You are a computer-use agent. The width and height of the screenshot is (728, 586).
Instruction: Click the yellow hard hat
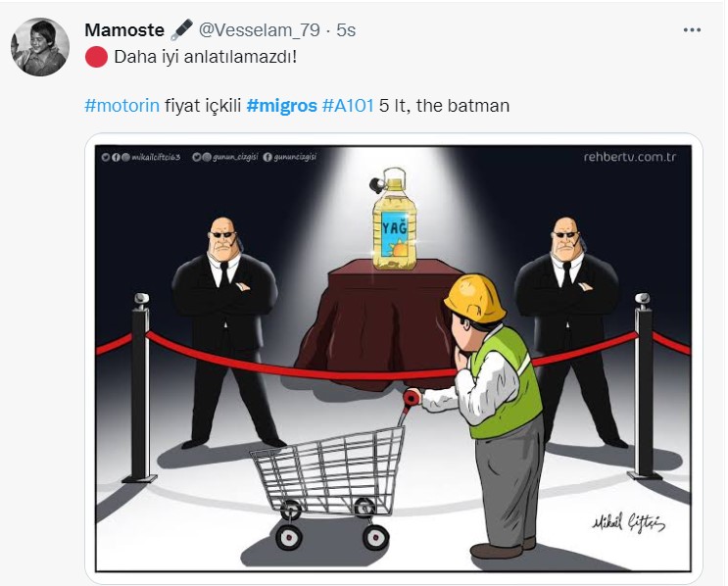click(x=475, y=299)
